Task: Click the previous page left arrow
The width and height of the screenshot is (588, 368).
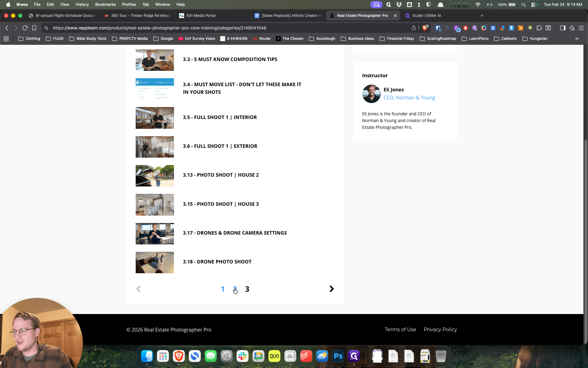Action: pyautogui.click(x=138, y=289)
